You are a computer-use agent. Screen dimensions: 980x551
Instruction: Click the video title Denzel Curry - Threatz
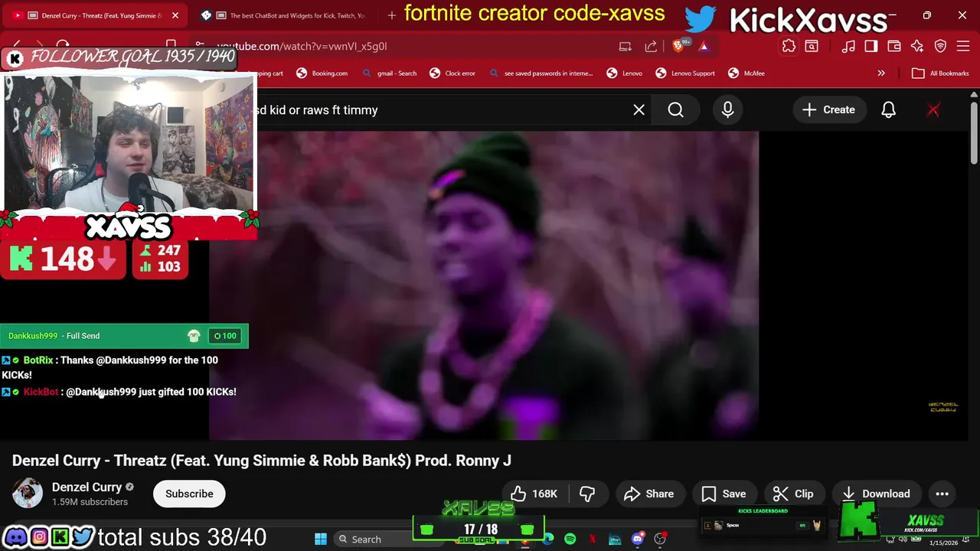click(262, 461)
